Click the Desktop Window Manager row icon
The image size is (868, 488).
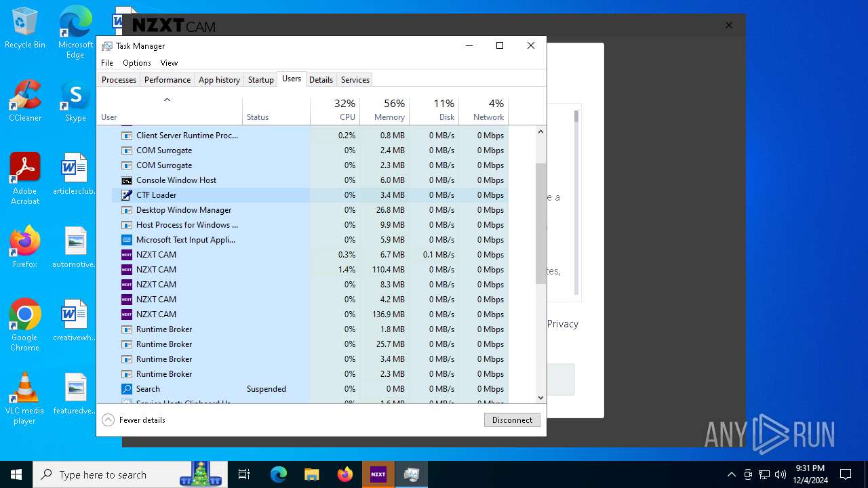point(126,210)
